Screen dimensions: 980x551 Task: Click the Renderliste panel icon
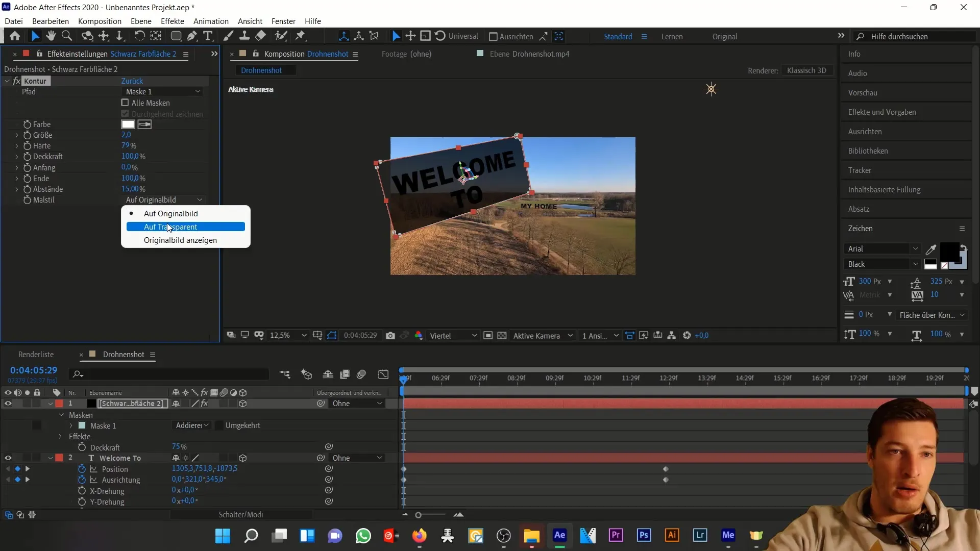(x=36, y=355)
